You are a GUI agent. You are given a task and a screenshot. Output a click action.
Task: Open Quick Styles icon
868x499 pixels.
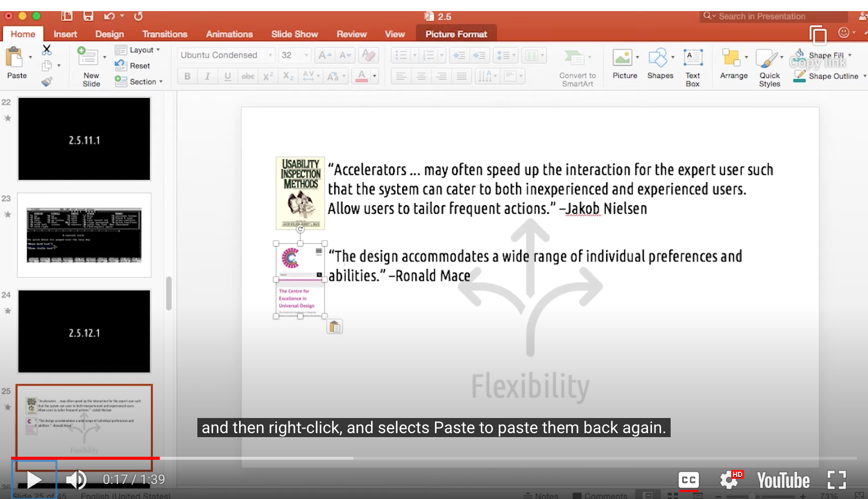(x=767, y=58)
